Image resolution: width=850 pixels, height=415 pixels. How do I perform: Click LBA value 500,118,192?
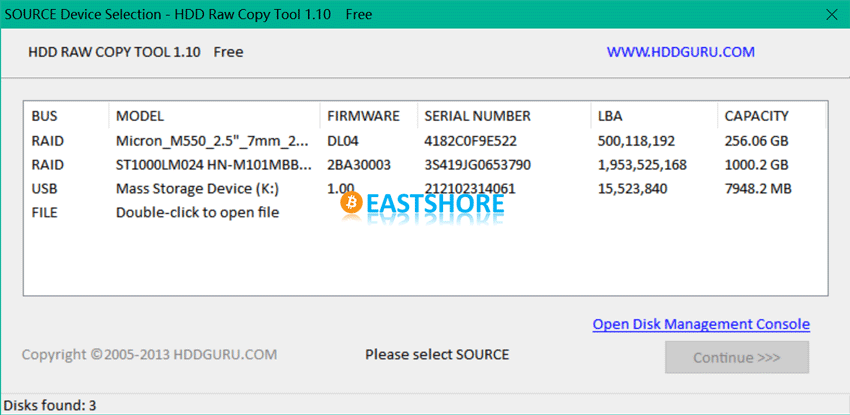[x=636, y=141]
